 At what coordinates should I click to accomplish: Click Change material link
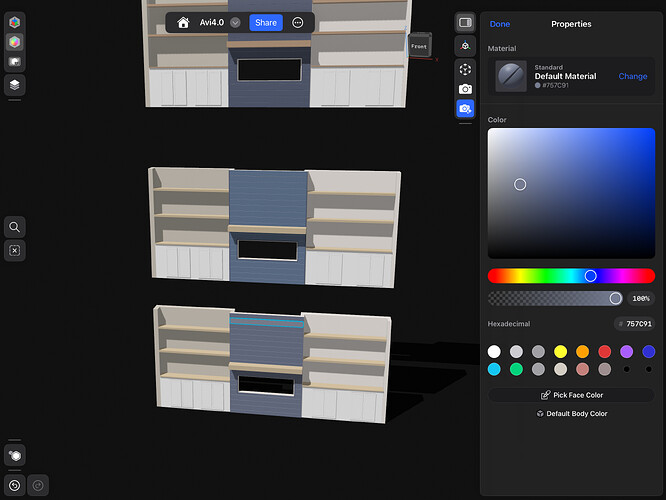tap(632, 76)
